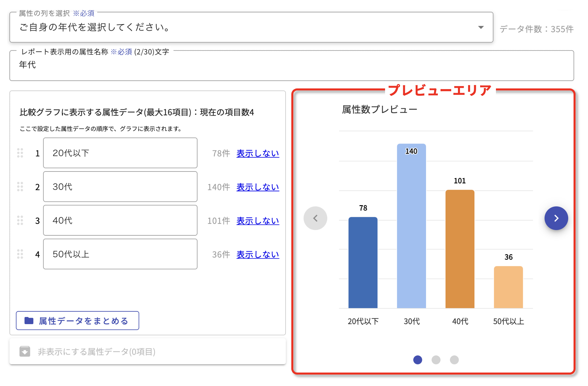The image size is (588, 386).
Task: Click the レポート表示用の属性名称 text field
Action: point(292,65)
